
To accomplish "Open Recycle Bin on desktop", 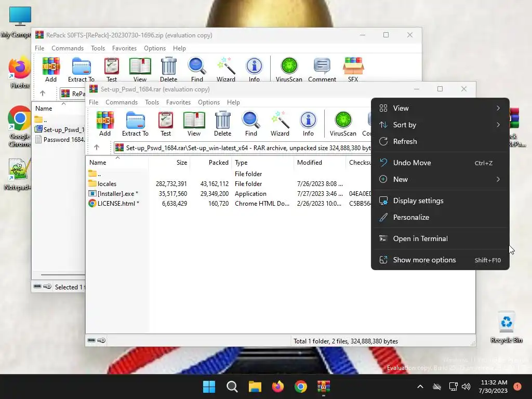I will 507,327.
